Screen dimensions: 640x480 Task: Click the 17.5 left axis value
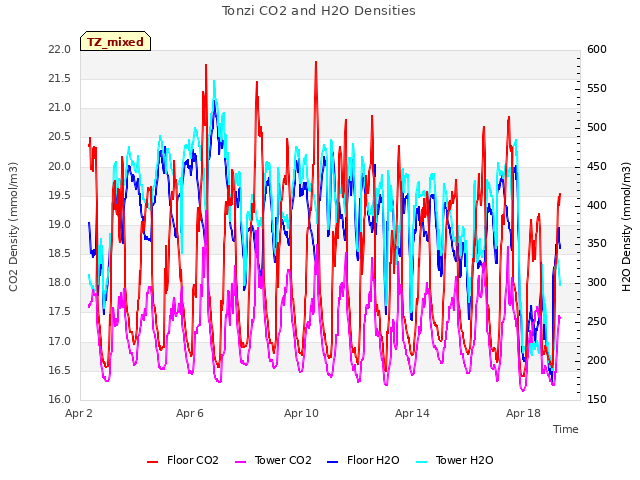point(60,312)
